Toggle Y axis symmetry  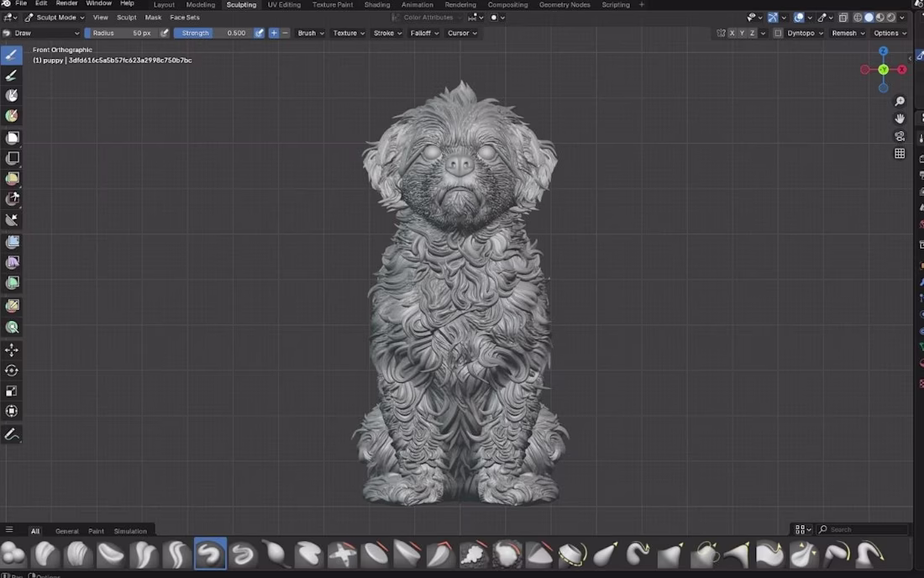(x=742, y=33)
